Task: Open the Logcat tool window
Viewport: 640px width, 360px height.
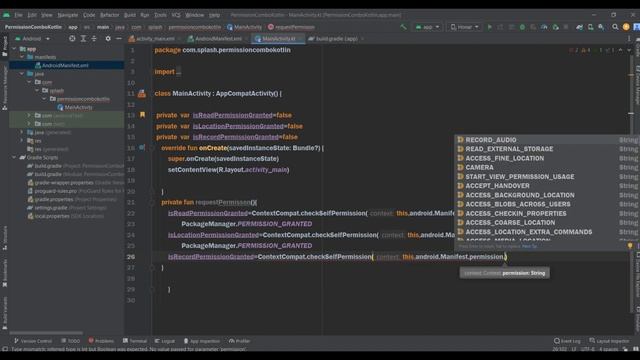Action: pos(165,341)
